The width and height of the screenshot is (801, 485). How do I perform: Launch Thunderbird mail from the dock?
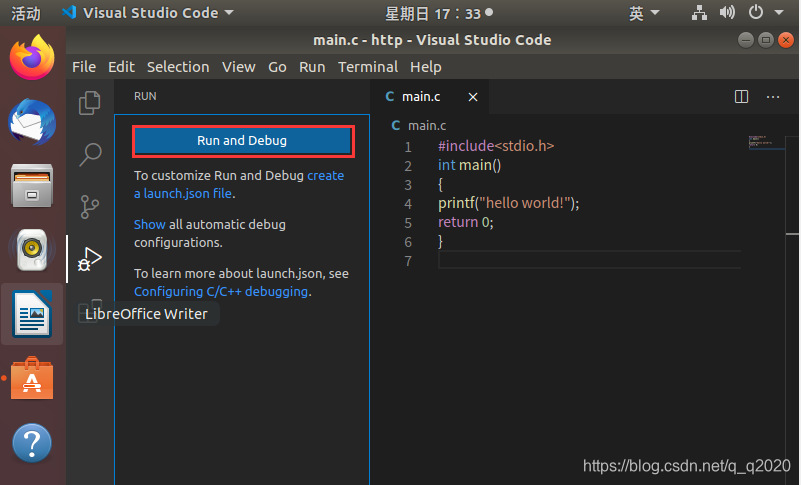[x=32, y=122]
